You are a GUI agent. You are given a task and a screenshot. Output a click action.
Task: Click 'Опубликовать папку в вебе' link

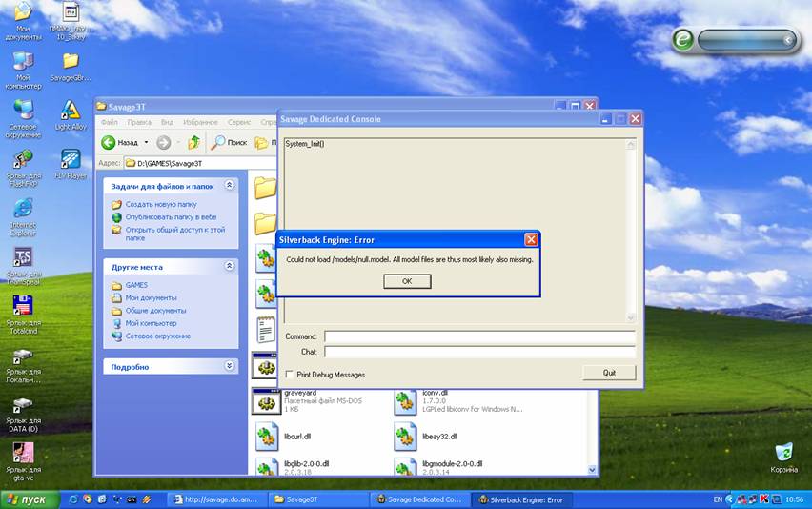point(171,217)
